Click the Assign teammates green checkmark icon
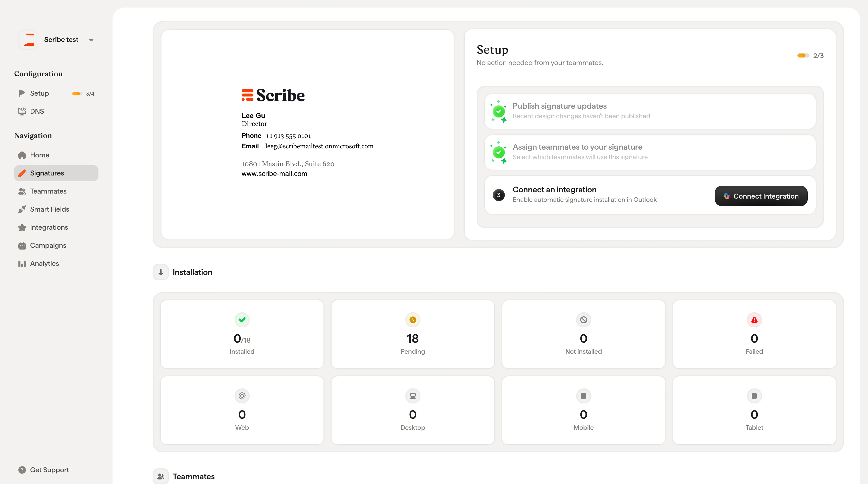The image size is (868, 484). (499, 152)
